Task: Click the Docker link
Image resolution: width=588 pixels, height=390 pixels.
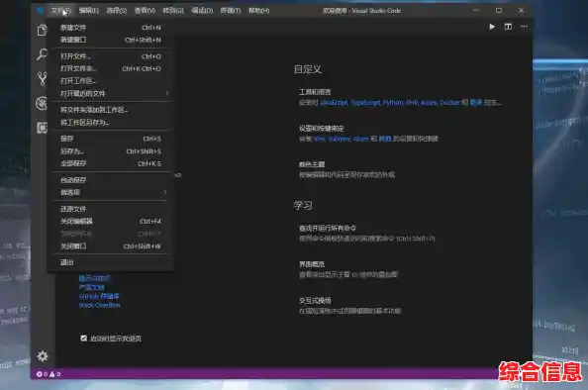Action: 449,102
